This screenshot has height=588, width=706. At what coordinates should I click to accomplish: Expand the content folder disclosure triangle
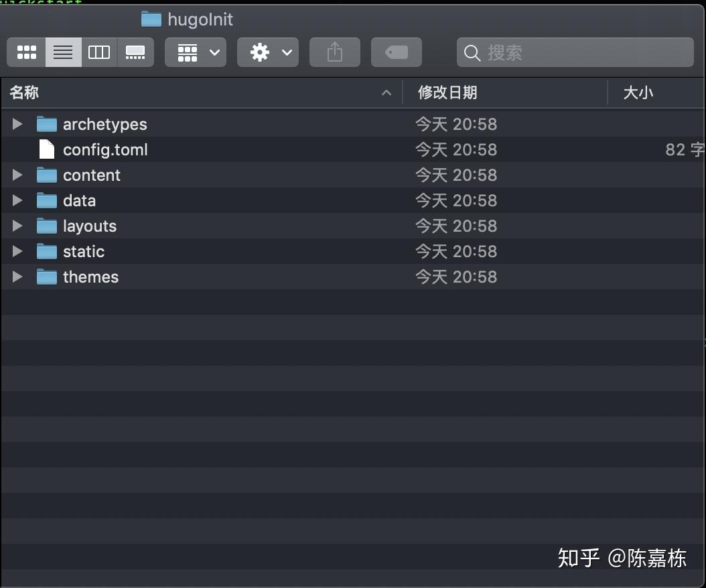17,175
